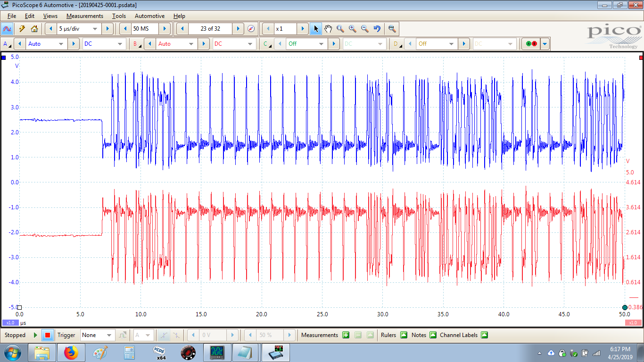Open the buffer navigator compass icon
The image size is (644, 362).
click(251, 29)
